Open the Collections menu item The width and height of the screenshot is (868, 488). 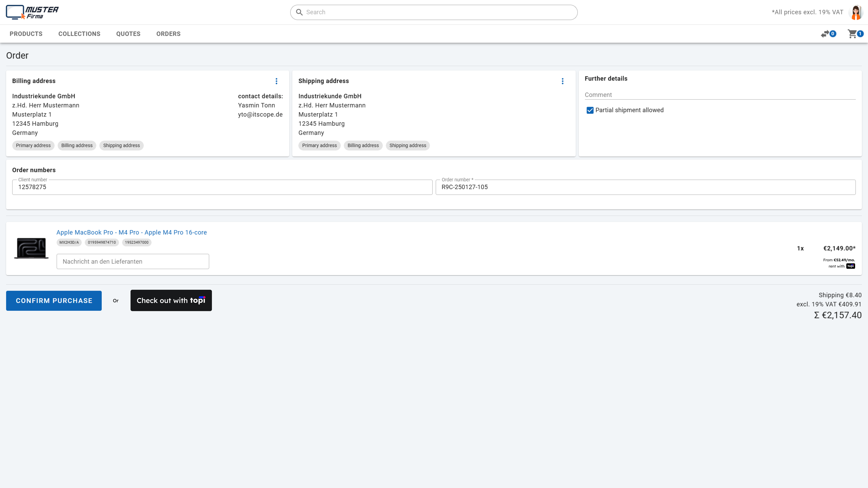79,34
